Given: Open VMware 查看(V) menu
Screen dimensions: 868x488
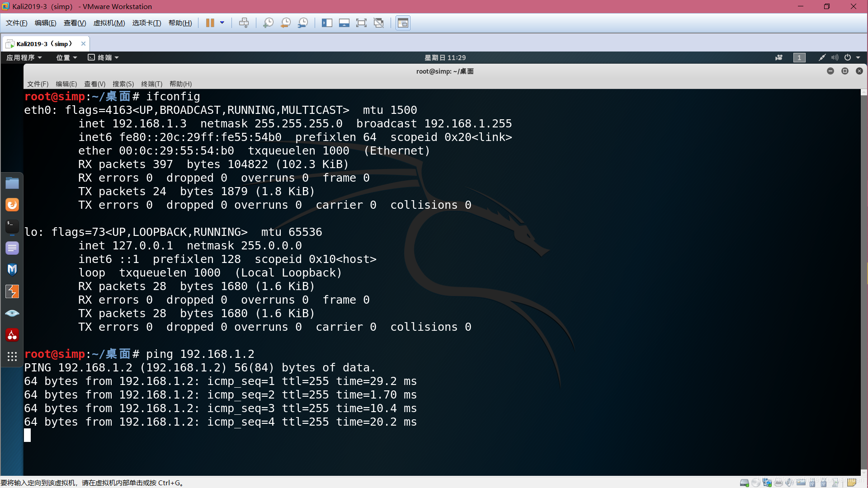Looking at the screenshot, I should point(75,23).
